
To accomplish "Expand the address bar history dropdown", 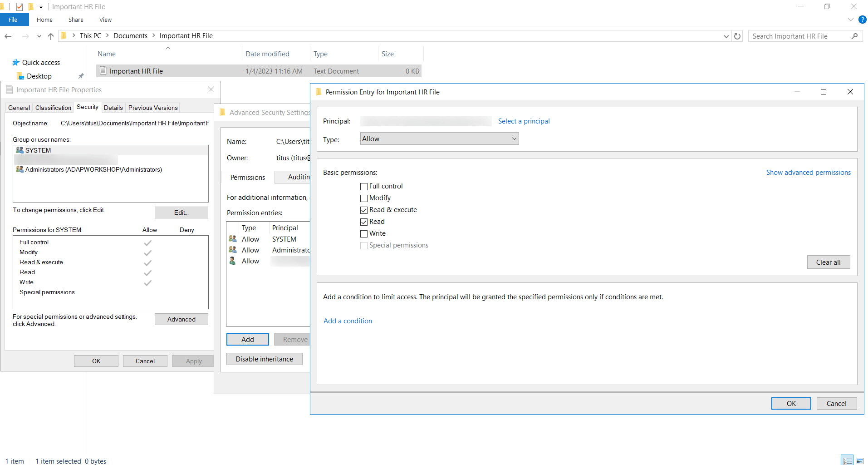I will 726,36.
